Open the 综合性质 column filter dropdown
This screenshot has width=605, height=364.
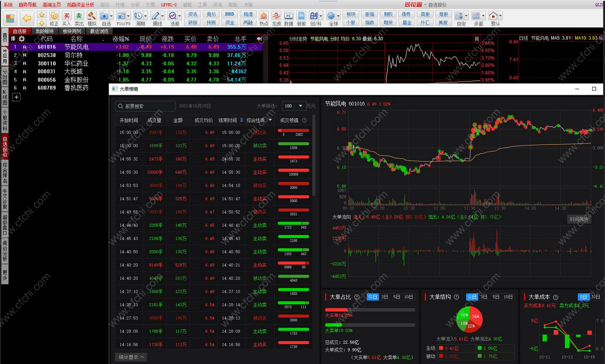(270, 120)
